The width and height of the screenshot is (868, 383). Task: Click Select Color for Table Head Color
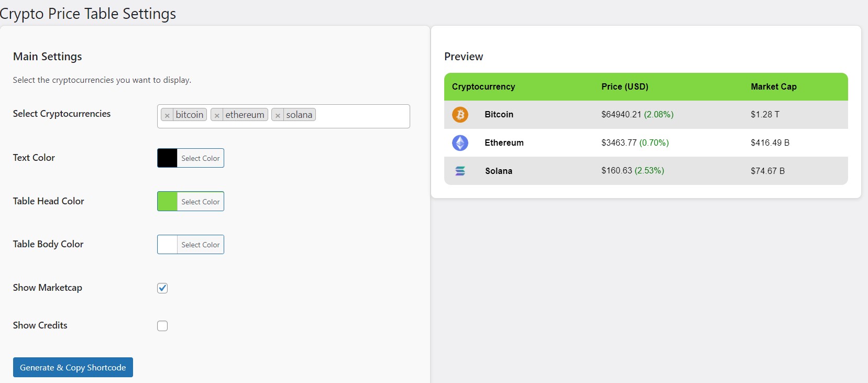[x=201, y=202]
